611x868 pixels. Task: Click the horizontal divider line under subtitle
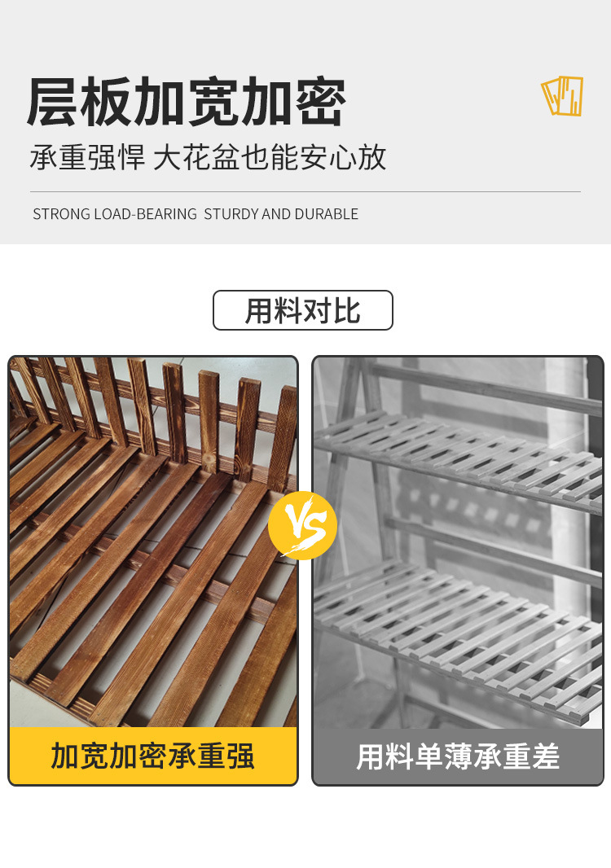coord(305,191)
